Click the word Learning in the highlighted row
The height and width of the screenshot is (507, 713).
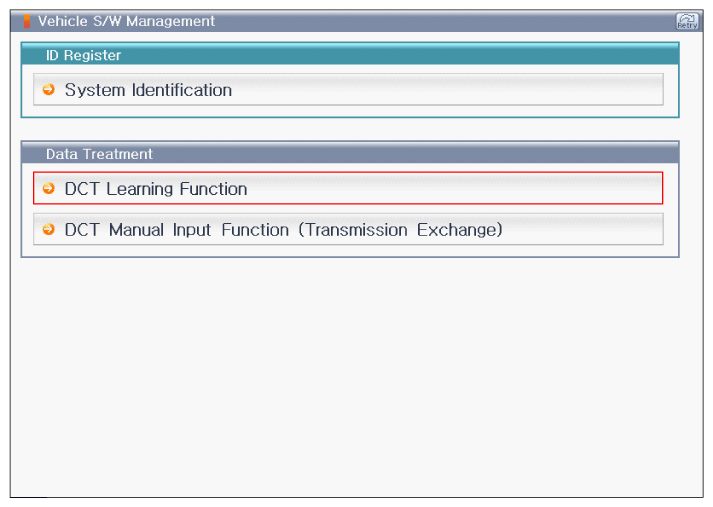(x=139, y=189)
